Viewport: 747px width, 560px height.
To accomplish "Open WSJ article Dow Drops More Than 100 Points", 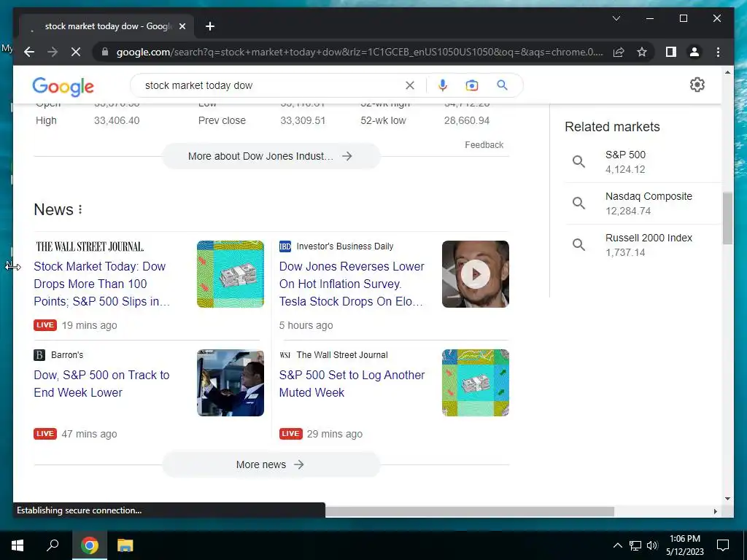I will click(102, 284).
